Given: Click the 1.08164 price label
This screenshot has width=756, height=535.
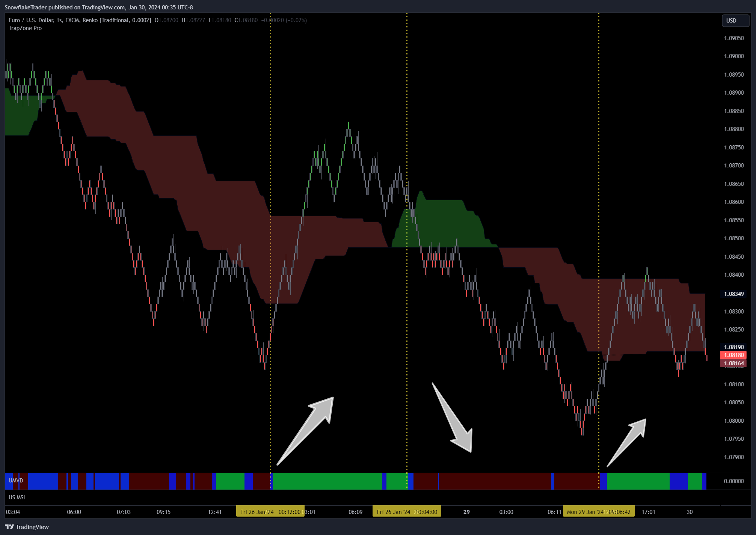Looking at the screenshot, I should (x=734, y=363).
